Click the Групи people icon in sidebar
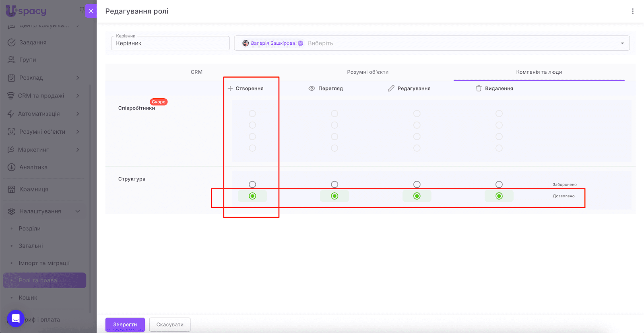 click(12, 60)
